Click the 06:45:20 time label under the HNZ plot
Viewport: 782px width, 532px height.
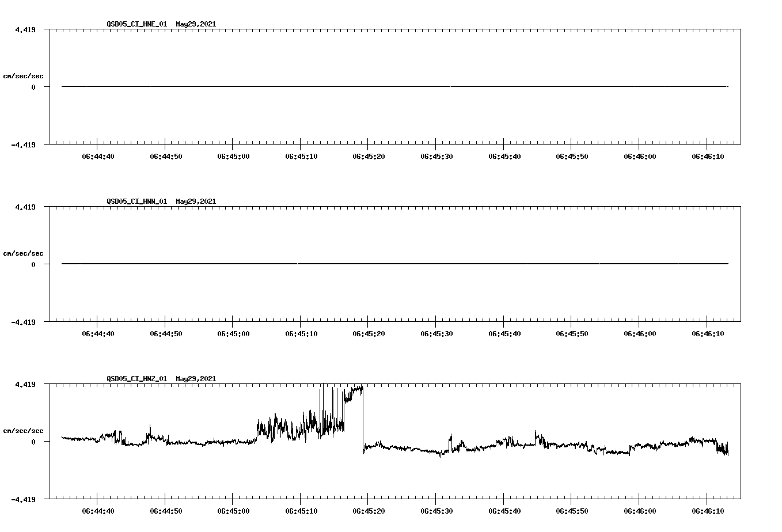point(367,510)
